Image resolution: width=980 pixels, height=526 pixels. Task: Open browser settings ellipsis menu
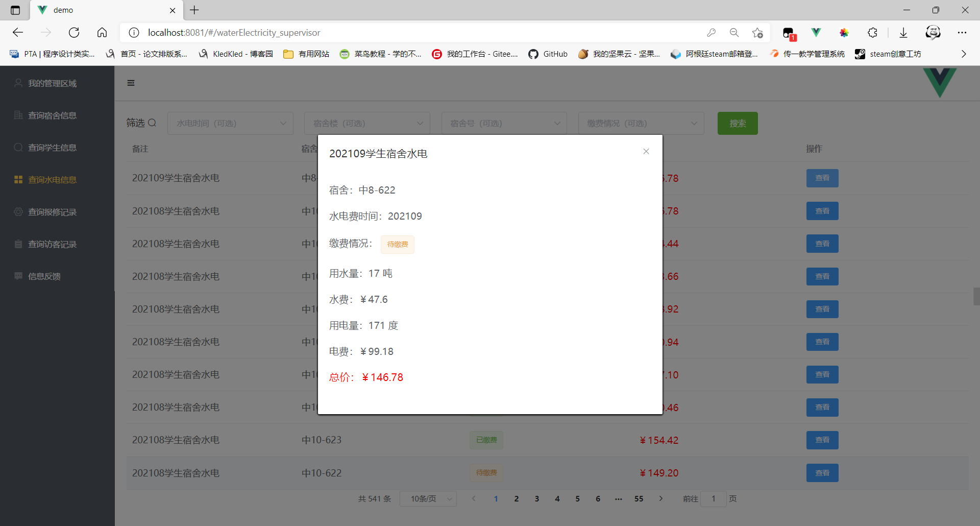coord(962,33)
